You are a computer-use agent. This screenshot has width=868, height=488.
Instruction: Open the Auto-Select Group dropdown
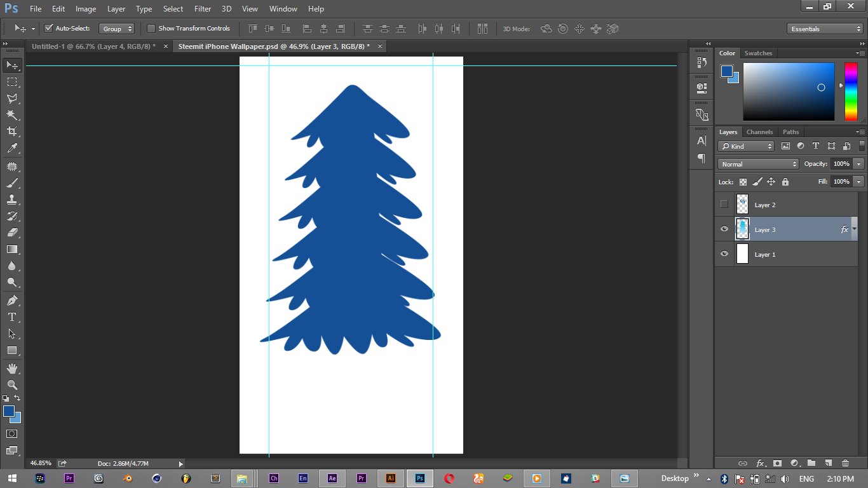(117, 29)
